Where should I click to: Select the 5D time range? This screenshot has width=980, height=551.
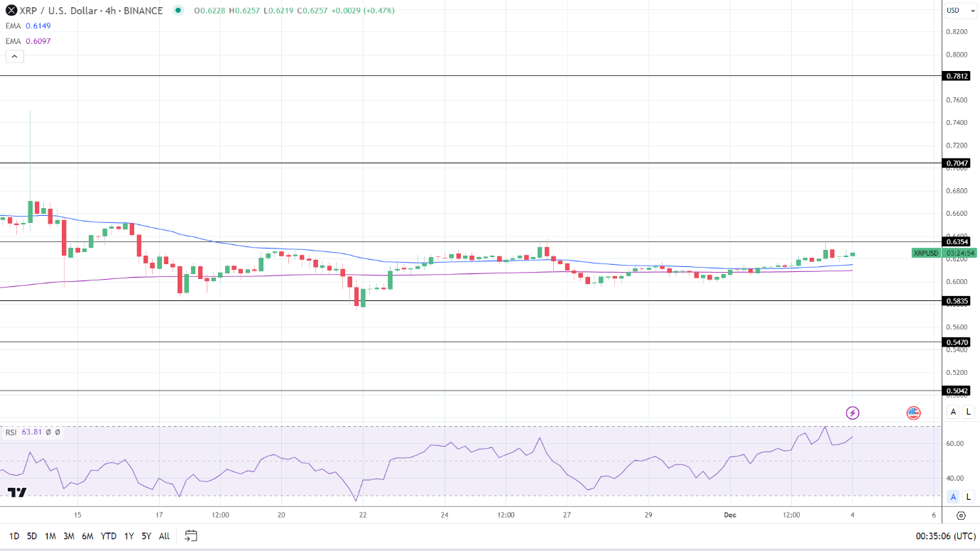(32, 536)
